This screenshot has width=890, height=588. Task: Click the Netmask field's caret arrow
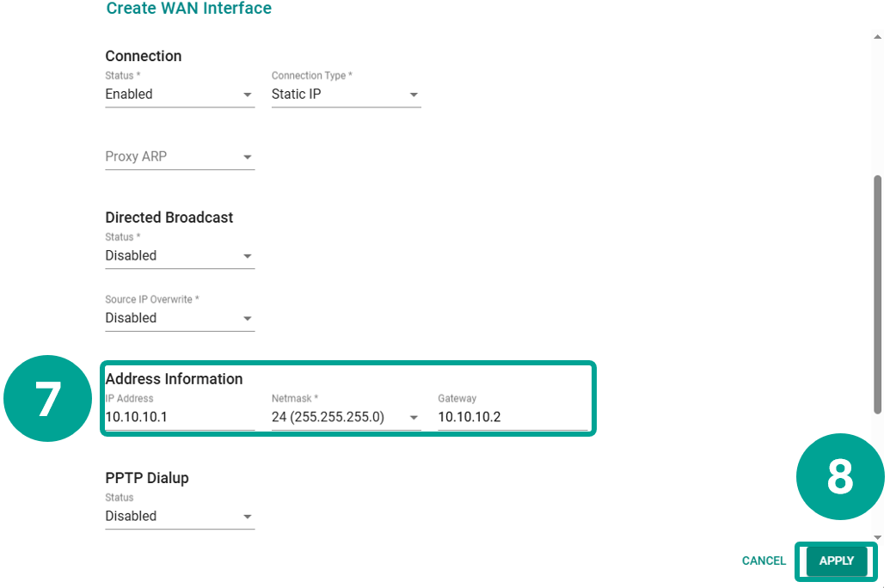point(414,418)
